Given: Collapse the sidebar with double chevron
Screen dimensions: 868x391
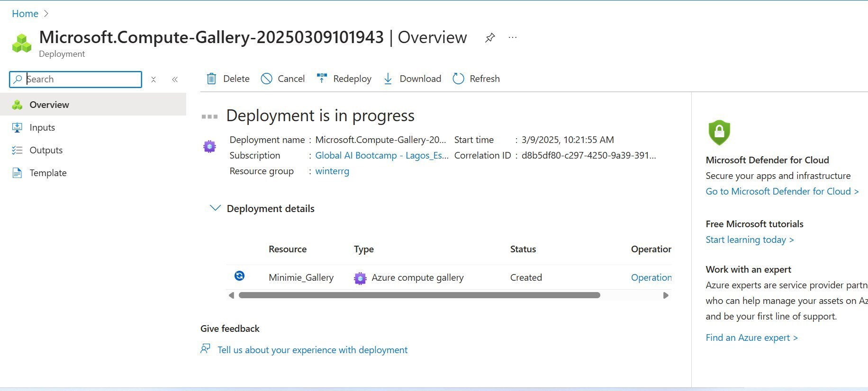Looking at the screenshot, I should tap(175, 80).
